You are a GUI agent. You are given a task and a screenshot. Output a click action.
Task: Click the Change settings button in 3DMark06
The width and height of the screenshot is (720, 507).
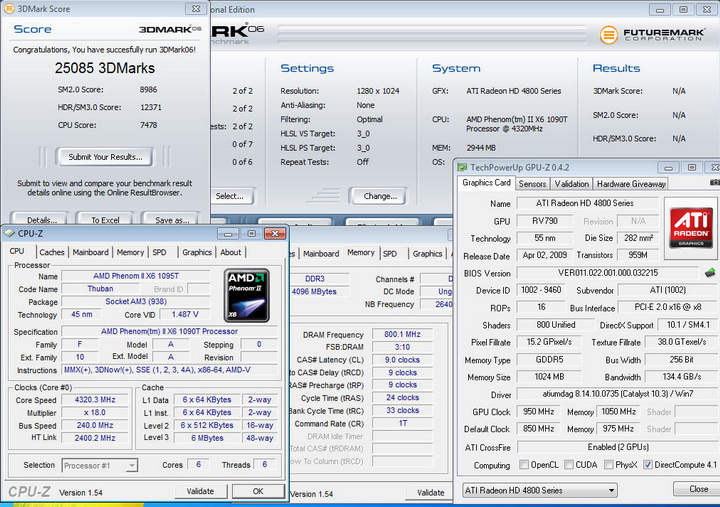click(x=380, y=196)
